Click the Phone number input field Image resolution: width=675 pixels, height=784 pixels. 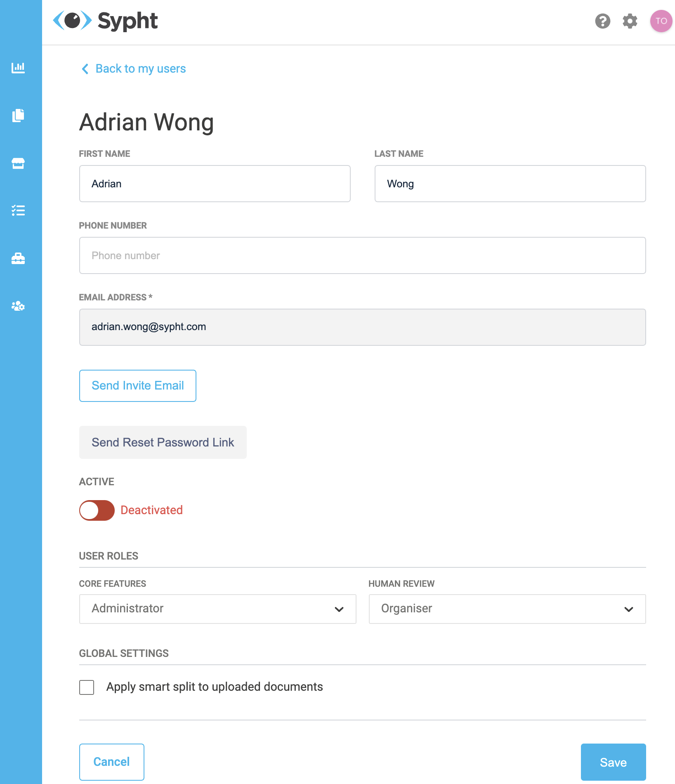pos(363,255)
